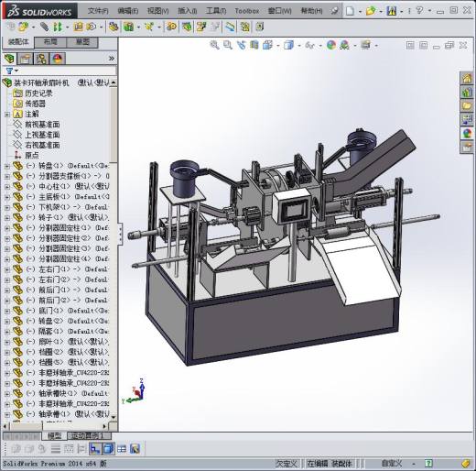Switch to the PropertyManager tab icon
476x471 pixels.
[25, 59]
